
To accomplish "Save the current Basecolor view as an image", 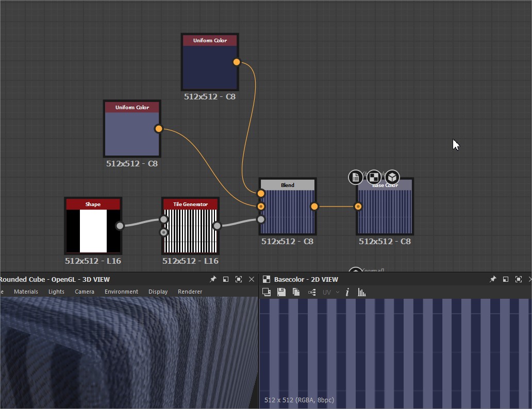I will pos(281,292).
